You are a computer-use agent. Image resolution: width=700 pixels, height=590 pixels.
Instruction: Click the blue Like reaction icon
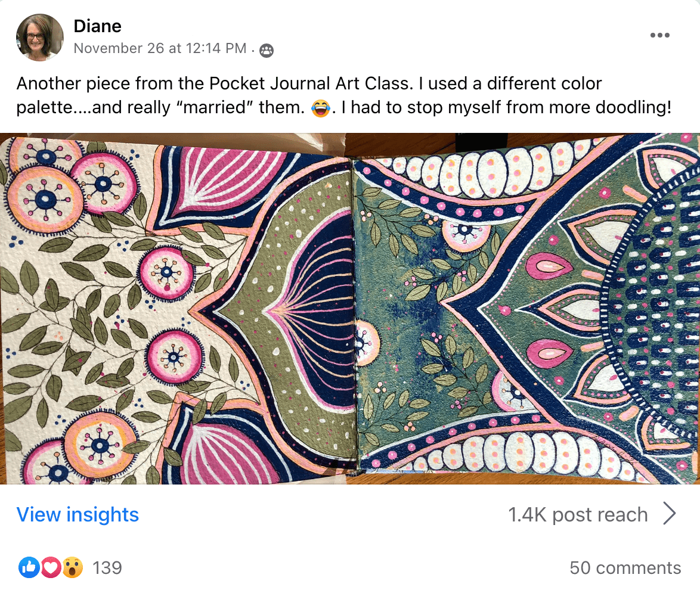click(x=29, y=567)
